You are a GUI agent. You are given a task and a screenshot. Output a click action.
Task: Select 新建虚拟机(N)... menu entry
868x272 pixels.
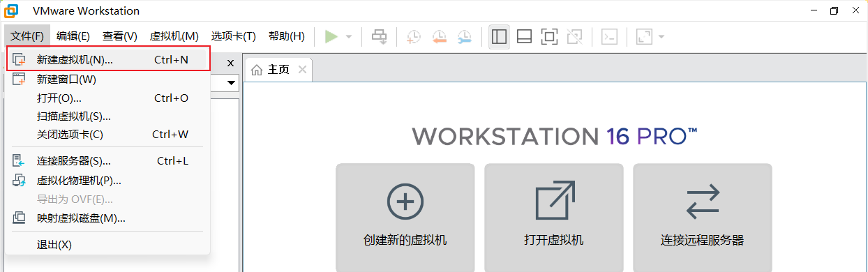coord(108,59)
